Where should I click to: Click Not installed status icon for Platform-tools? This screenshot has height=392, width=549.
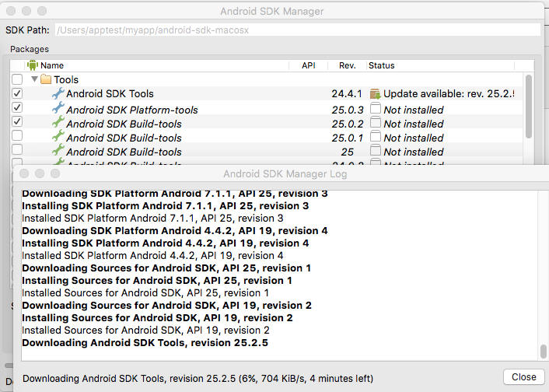point(376,108)
